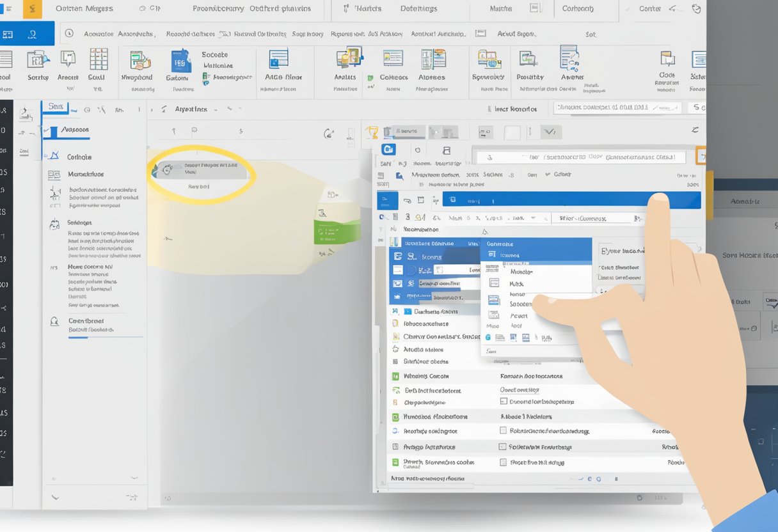Click the Avores document icon in the ribbon
This screenshot has width=778, height=532.
[x=569, y=58]
